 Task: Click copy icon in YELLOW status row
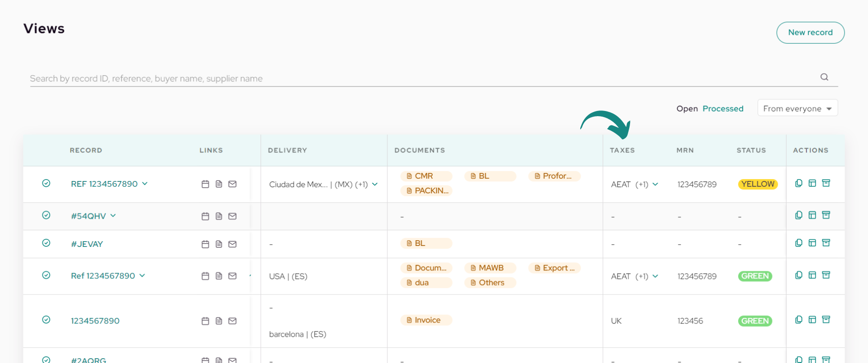(798, 183)
